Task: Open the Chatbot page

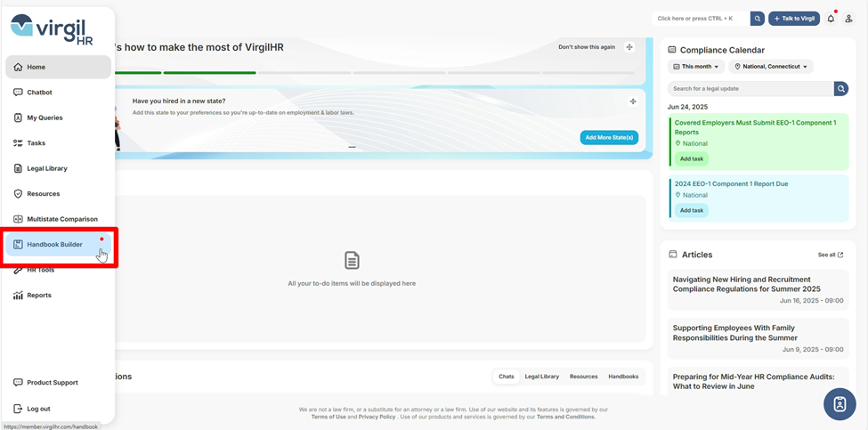Action: point(58,93)
